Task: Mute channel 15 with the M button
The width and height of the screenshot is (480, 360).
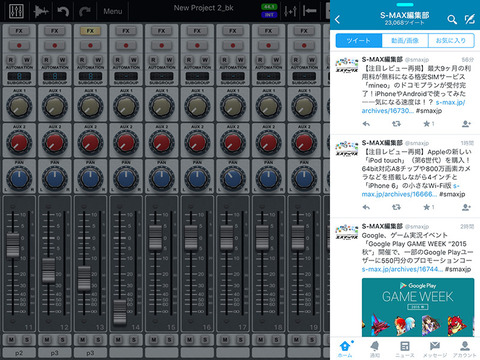Action: click(x=154, y=340)
